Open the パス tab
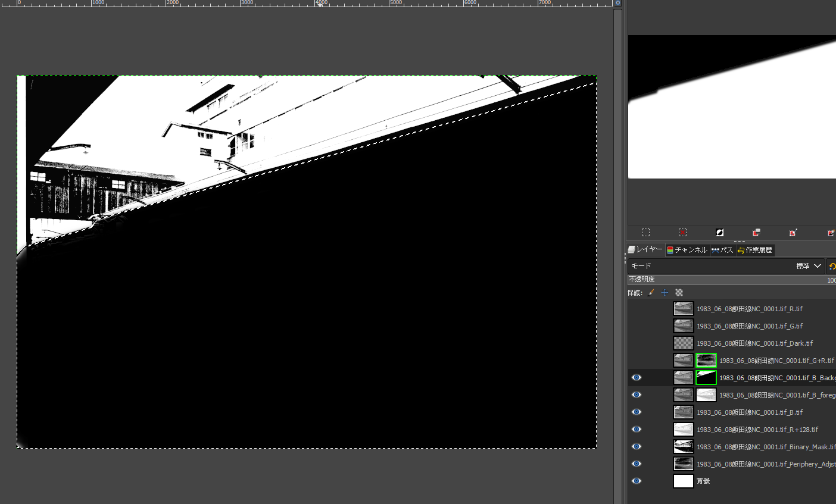 pyautogui.click(x=722, y=250)
